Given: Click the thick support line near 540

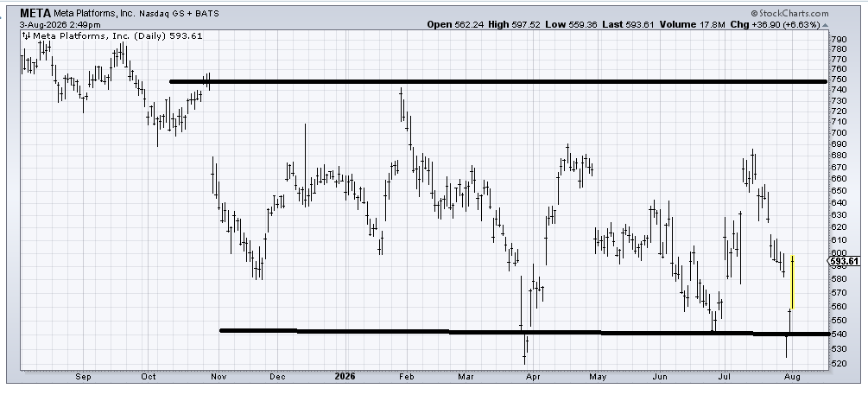Looking at the screenshot, I should [x=524, y=333].
